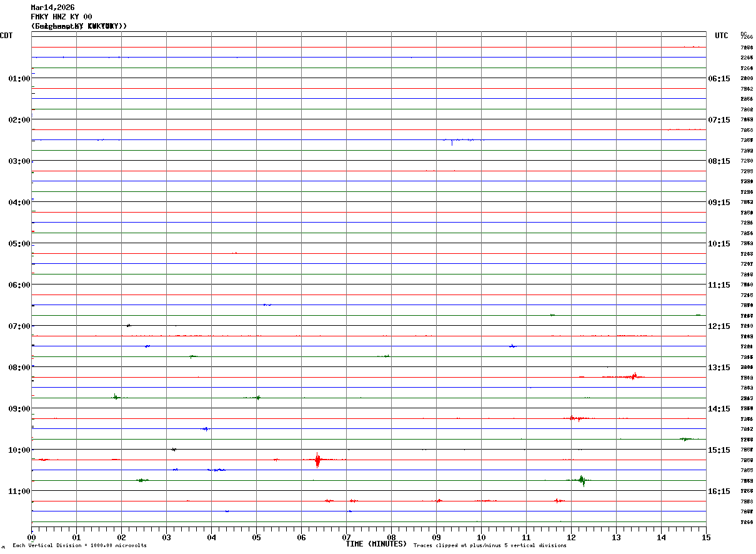The height and width of the screenshot is (554, 756).
Task: Click the 15:15 UTC label
Action: [x=720, y=450]
